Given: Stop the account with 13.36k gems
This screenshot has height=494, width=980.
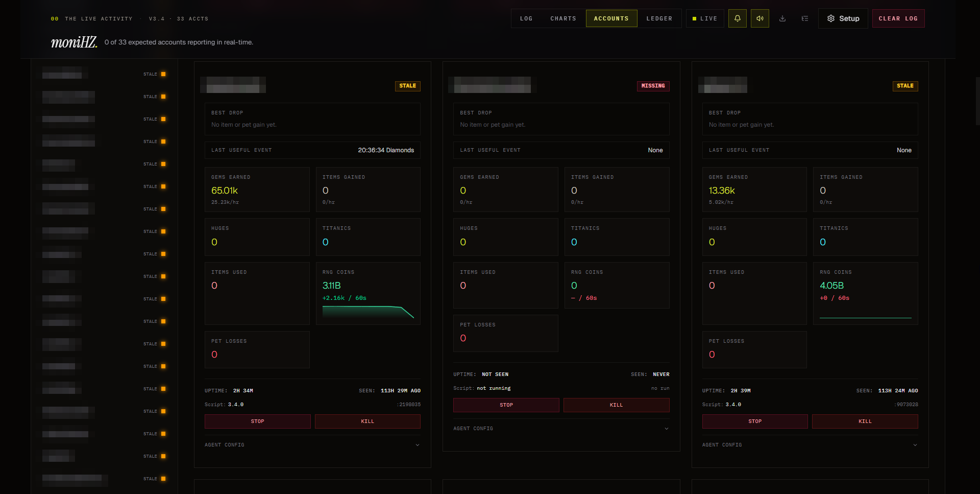Looking at the screenshot, I should (x=755, y=421).
